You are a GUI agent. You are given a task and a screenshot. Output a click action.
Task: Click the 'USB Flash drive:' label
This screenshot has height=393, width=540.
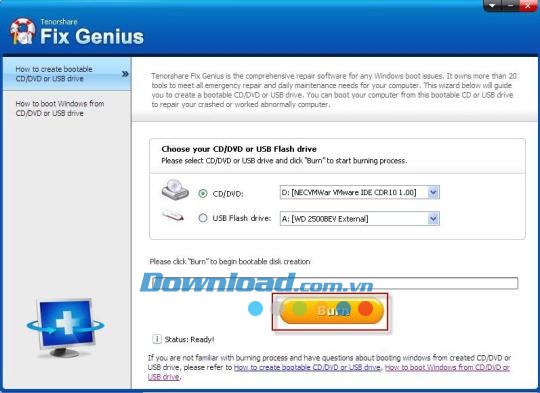point(242,218)
